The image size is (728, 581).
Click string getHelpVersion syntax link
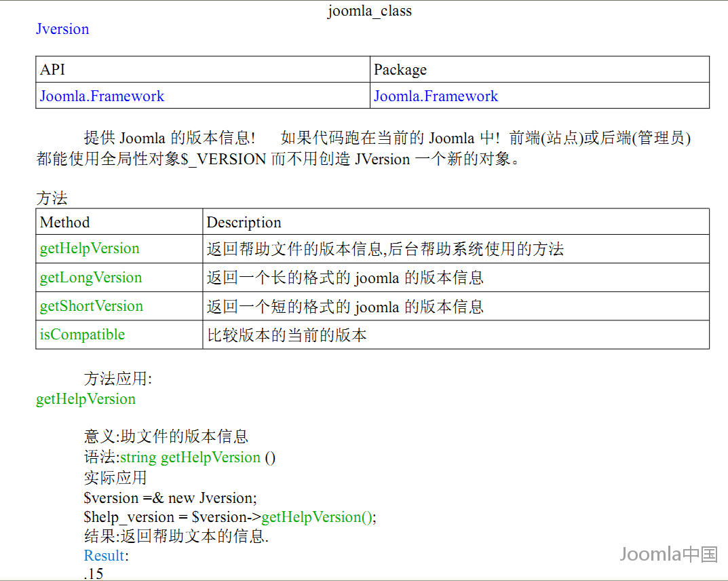tap(191, 458)
